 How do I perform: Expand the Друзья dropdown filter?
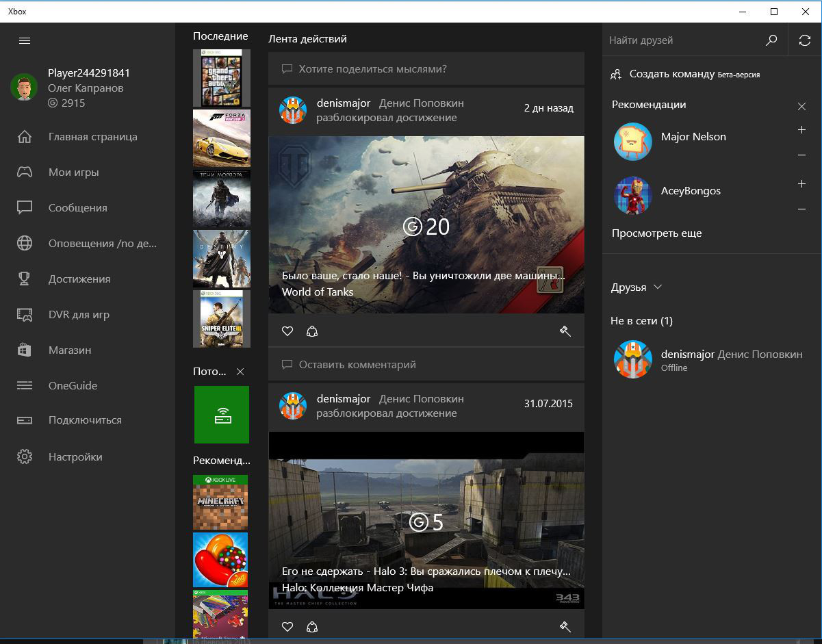pyautogui.click(x=637, y=287)
